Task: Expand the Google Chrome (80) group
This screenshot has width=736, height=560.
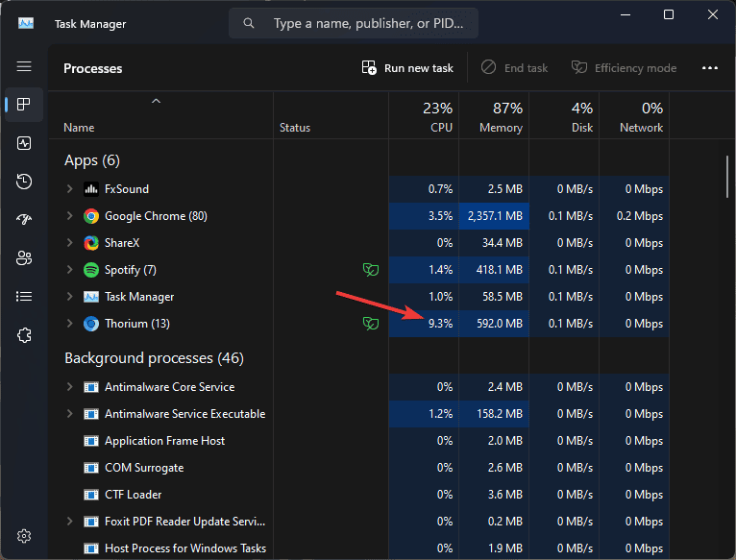Action: 69,216
